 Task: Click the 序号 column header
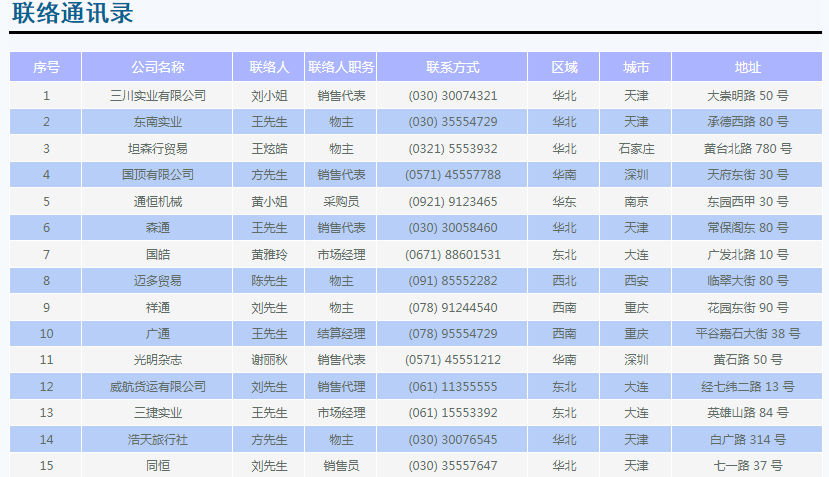coord(45,67)
